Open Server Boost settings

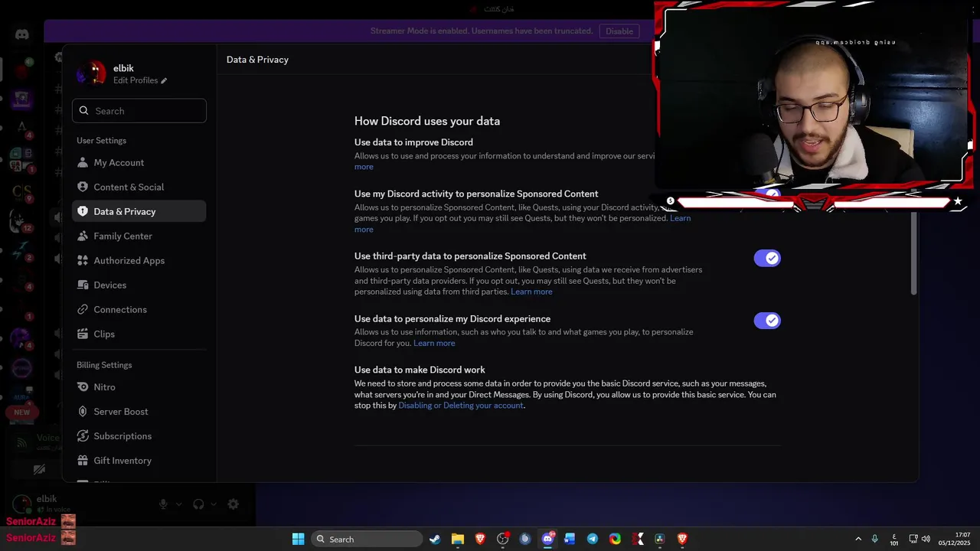click(x=139, y=411)
